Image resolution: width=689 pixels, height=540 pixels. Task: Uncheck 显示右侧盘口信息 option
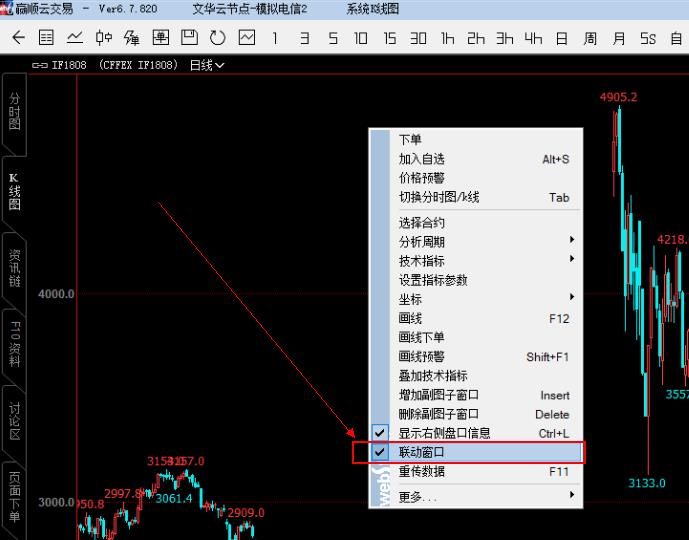pos(444,433)
